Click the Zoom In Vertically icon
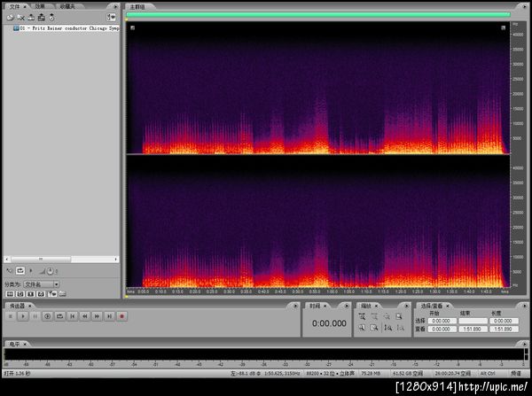Image resolution: width=532 pixels, height=396 pixels. [387, 328]
